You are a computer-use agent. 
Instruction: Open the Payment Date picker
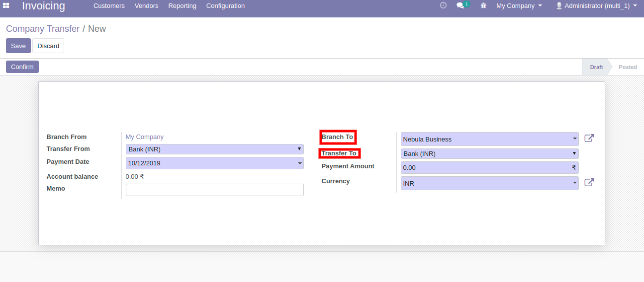click(x=214, y=163)
